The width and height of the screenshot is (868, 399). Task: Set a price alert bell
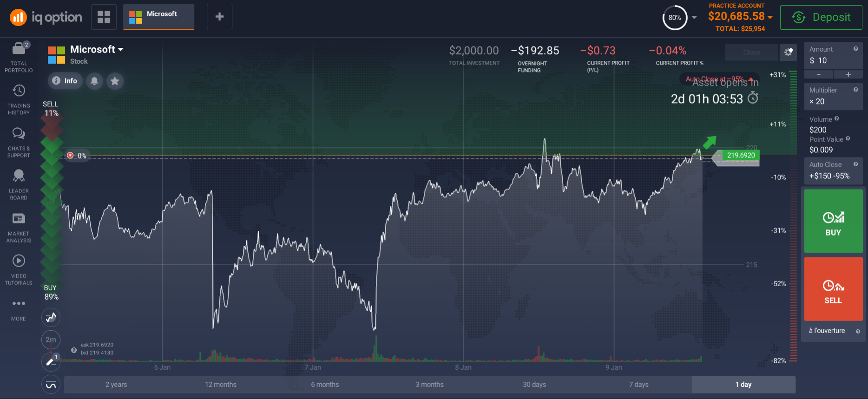[94, 81]
